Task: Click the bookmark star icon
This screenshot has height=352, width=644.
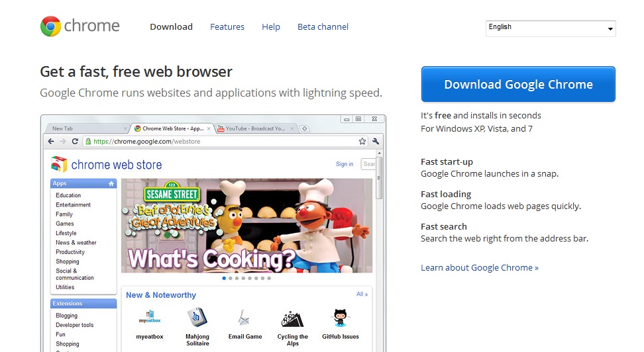Action: (362, 141)
